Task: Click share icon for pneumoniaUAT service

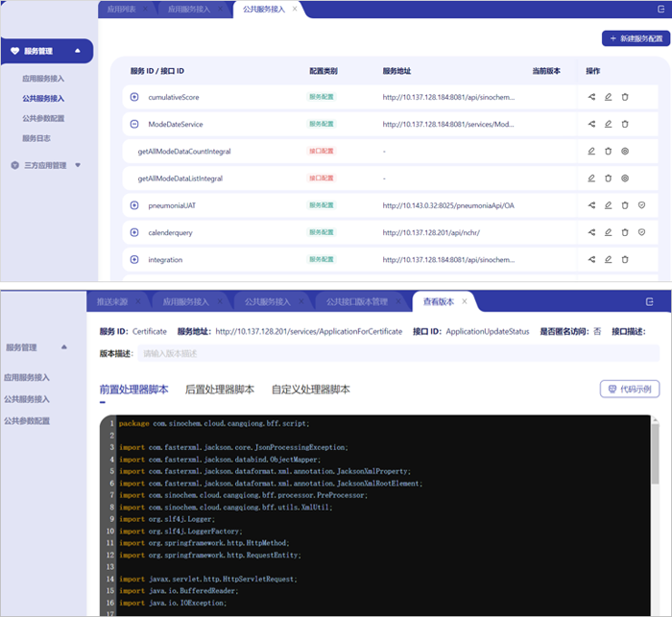Action: coord(591,205)
